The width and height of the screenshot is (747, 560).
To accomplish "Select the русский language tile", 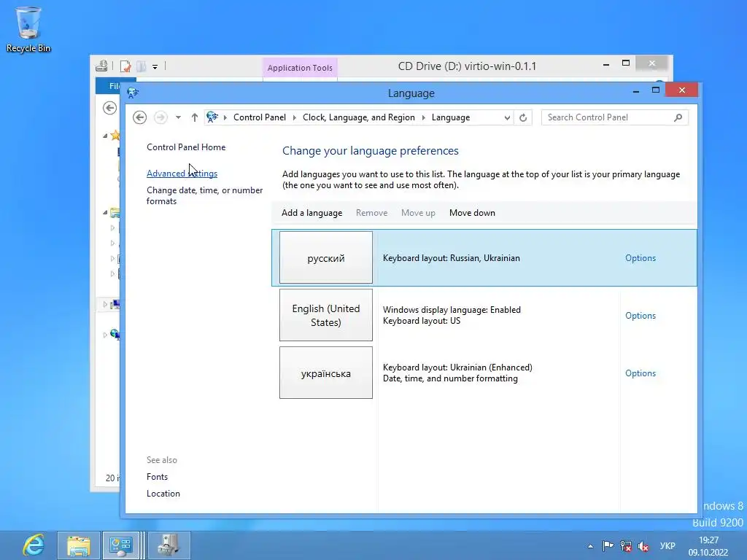I will tap(326, 257).
